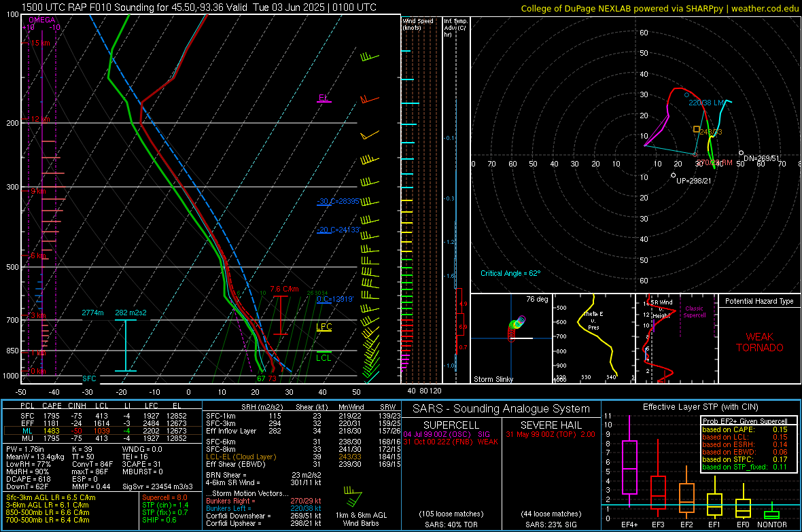This screenshot has height=532, width=802.
Task: Click the Prob EF2+ Given Supercell heading
Action: click(x=745, y=421)
